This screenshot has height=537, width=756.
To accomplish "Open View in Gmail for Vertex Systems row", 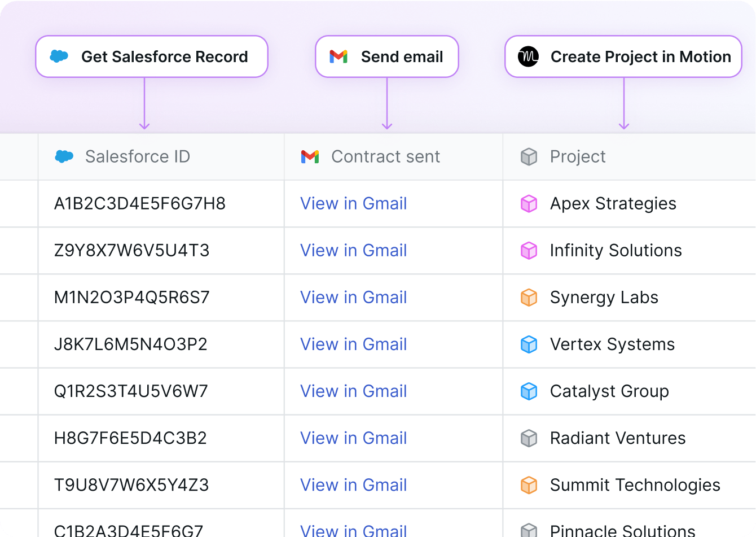I will pyautogui.click(x=354, y=344).
